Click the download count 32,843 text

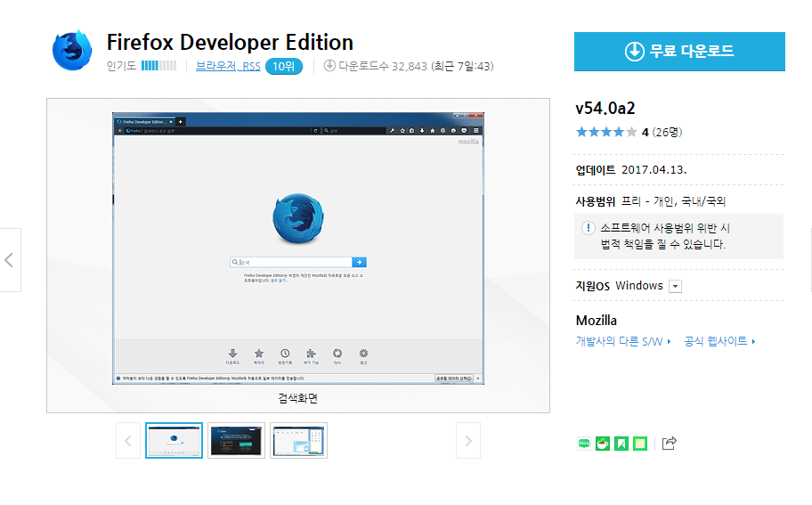click(x=410, y=66)
